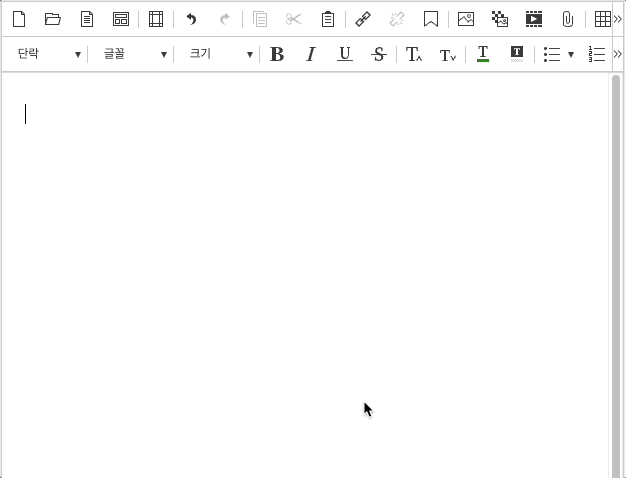Toggle bold formatting
The height and width of the screenshot is (478, 626).
coord(277,54)
